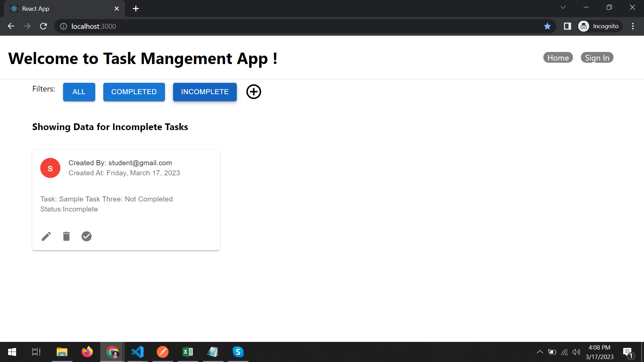Expand the Chrome tab search dropdown
This screenshot has height=362, width=644.
coord(563,7)
